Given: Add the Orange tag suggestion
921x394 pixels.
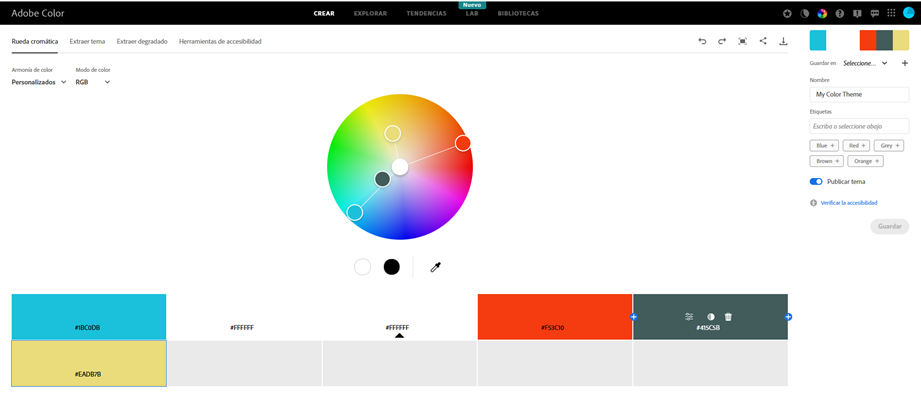Looking at the screenshot, I should (x=866, y=161).
